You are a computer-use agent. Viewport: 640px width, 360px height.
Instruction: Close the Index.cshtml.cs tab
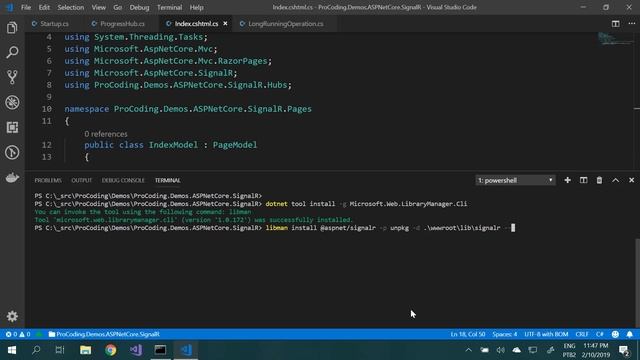click(x=225, y=24)
